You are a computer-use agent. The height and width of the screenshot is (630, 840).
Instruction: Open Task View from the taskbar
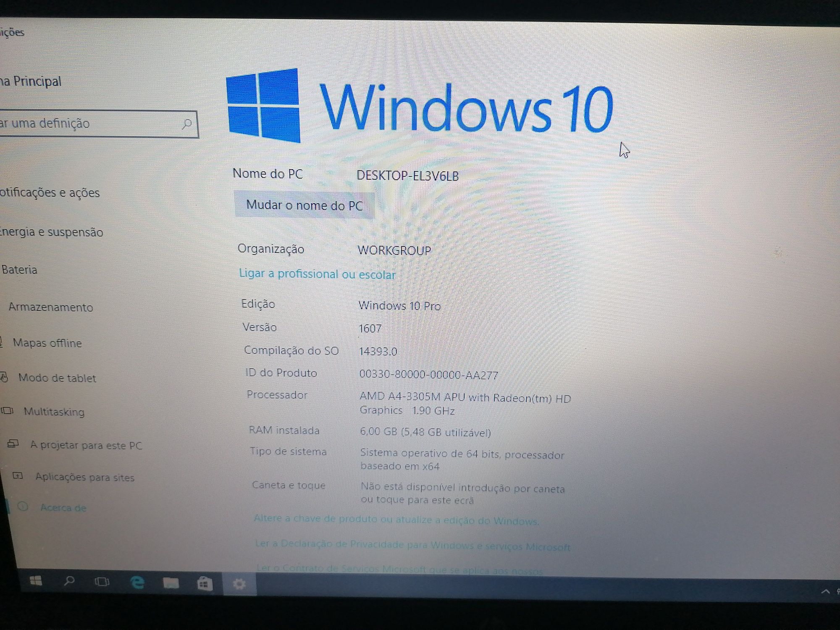(x=102, y=582)
